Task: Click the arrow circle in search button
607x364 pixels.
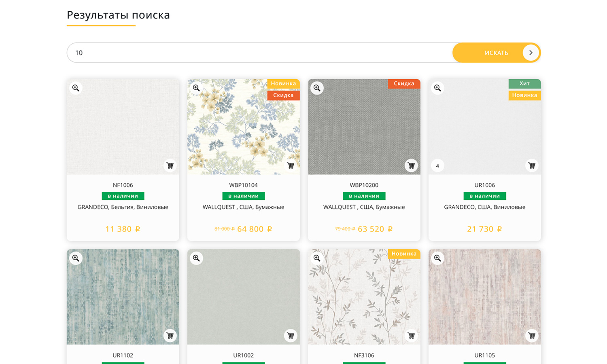Action: point(531,53)
